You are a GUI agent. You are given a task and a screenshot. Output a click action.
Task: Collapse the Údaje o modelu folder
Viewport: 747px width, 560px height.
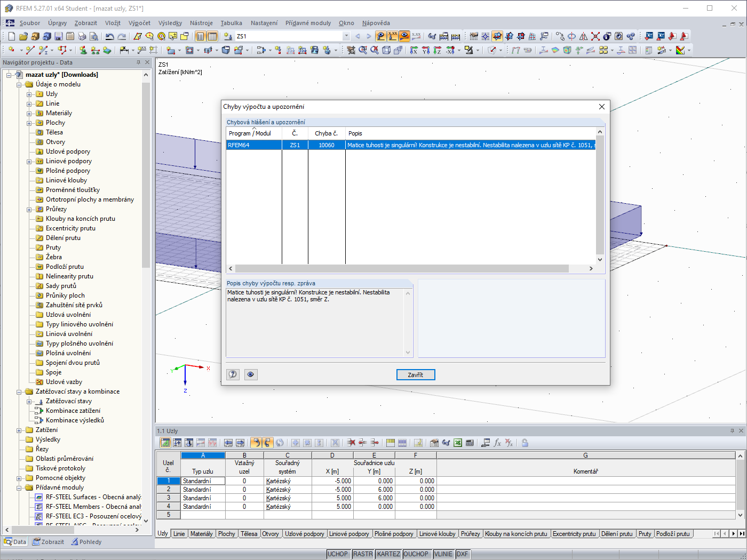20,85
